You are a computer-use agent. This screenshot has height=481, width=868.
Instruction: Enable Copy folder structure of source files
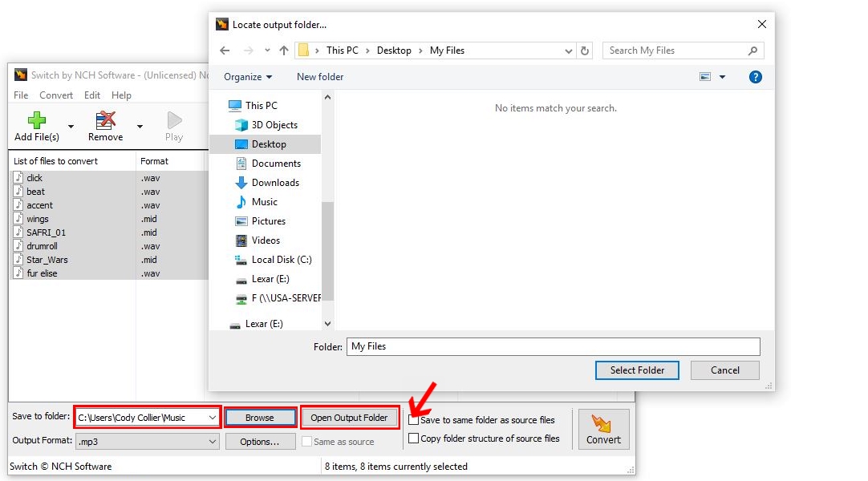click(414, 437)
